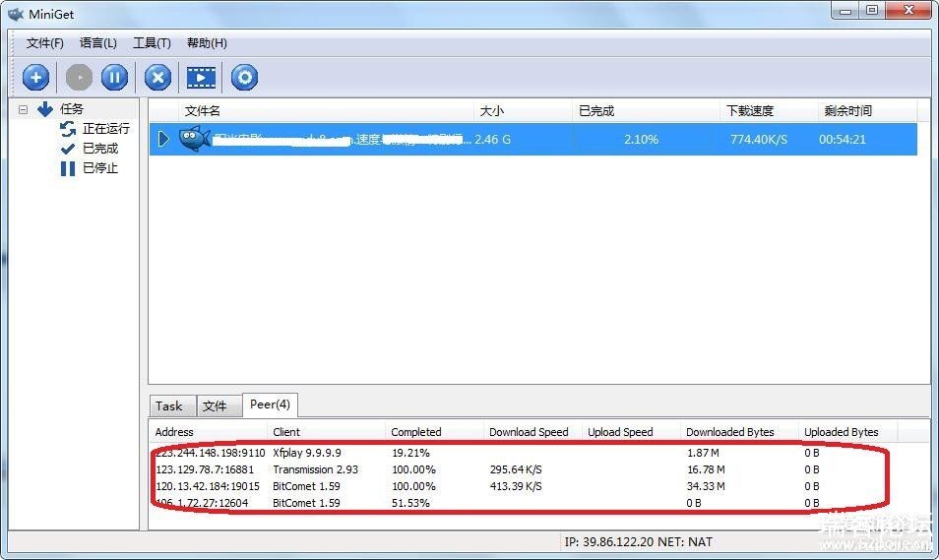This screenshot has width=939, height=560.
Task: Click the Completed column header in peers
Action: pos(434,432)
